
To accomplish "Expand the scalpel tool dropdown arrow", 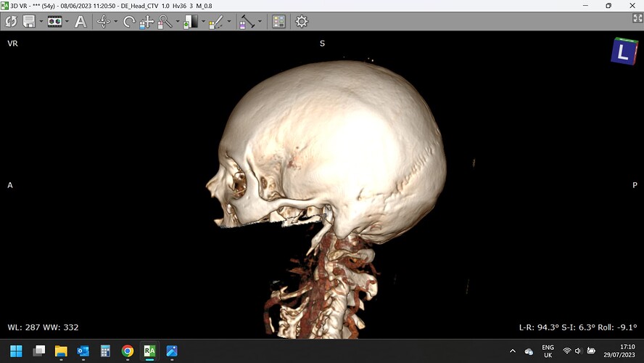I will coord(228,21).
